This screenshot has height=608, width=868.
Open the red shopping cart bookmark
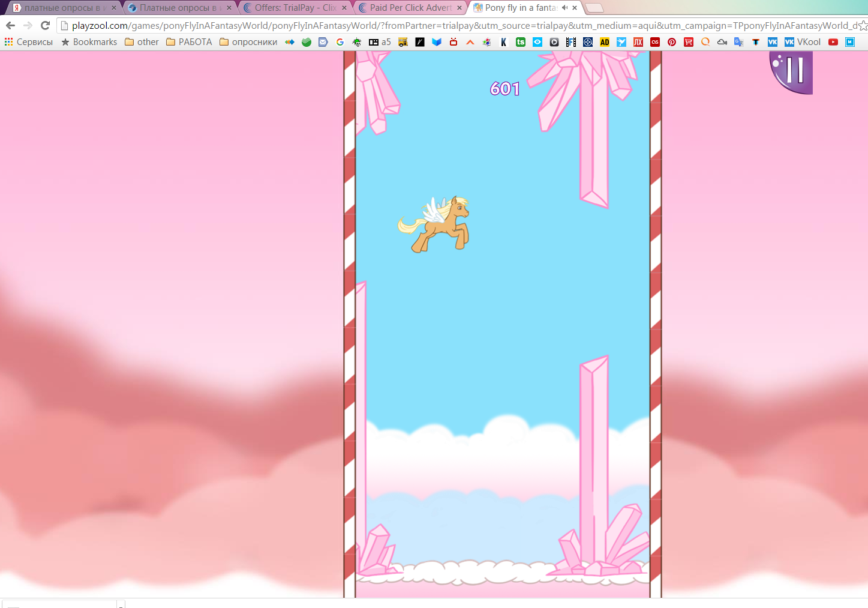(x=689, y=42)
